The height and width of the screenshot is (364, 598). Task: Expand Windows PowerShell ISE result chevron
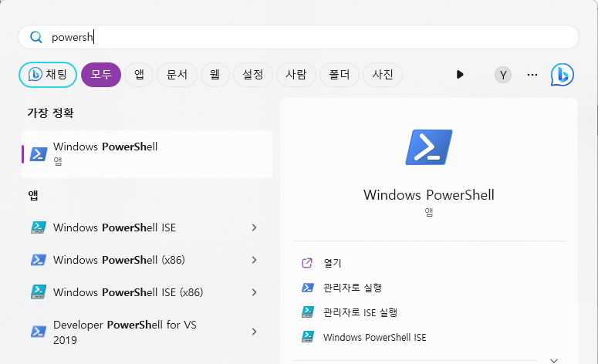(x=255, y=228)
